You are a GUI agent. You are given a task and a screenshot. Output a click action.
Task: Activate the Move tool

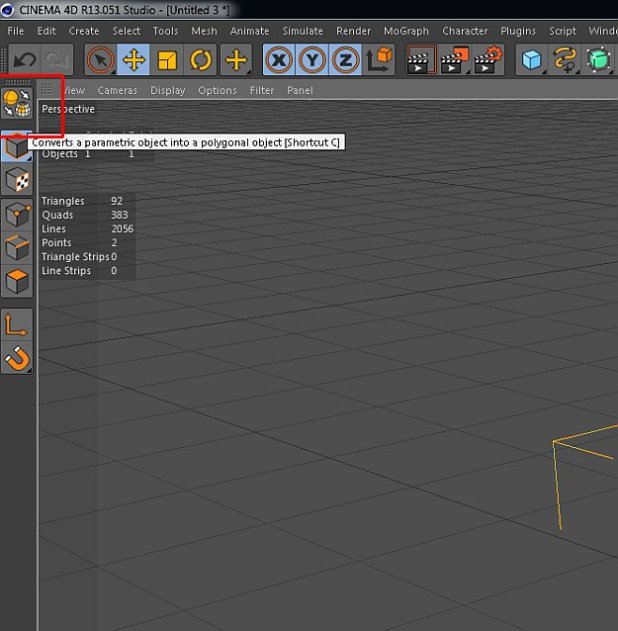[134, 60]
